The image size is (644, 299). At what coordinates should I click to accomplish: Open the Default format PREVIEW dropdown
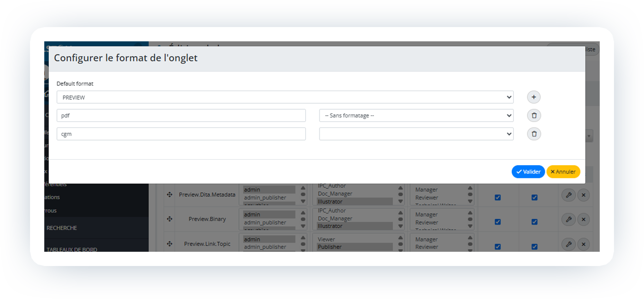(285, 97)
